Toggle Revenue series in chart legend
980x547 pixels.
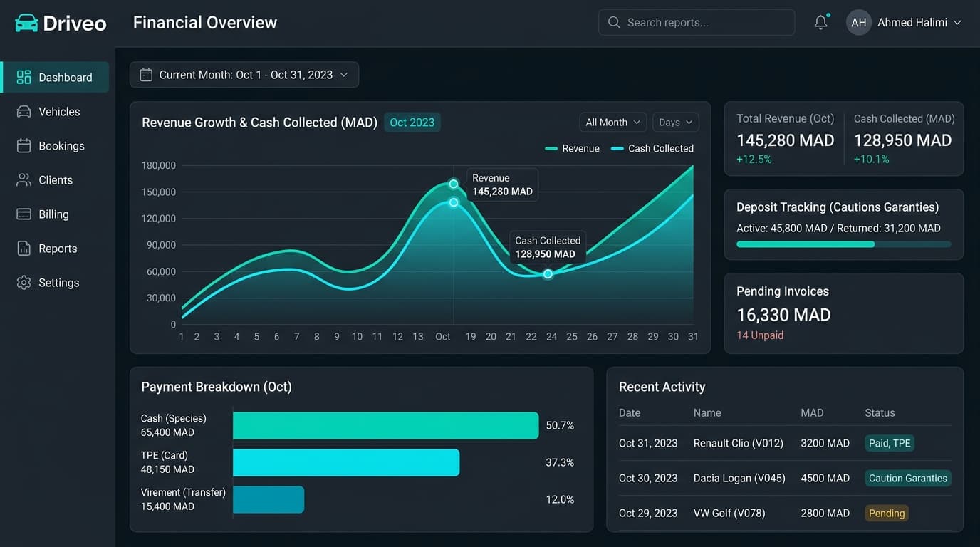pyautogui.click(x=572, y=148)
